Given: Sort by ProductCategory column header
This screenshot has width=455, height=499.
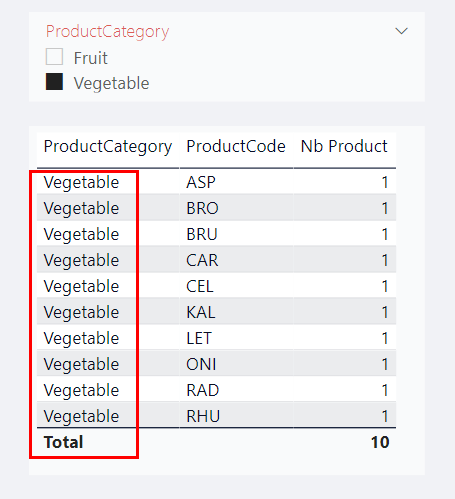Looking at the screenshot, I should 108,147.
